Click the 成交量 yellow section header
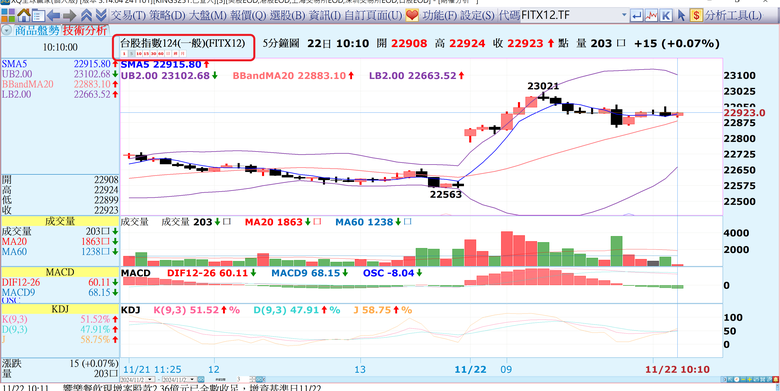This screenshot has width=780, height=391. [60, 221]
